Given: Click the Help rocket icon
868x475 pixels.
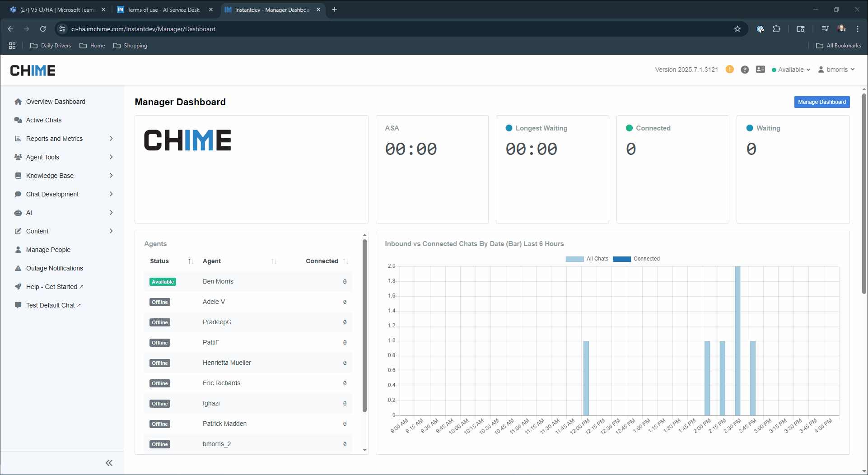Looking at the screenshot, I should point(18,287).
